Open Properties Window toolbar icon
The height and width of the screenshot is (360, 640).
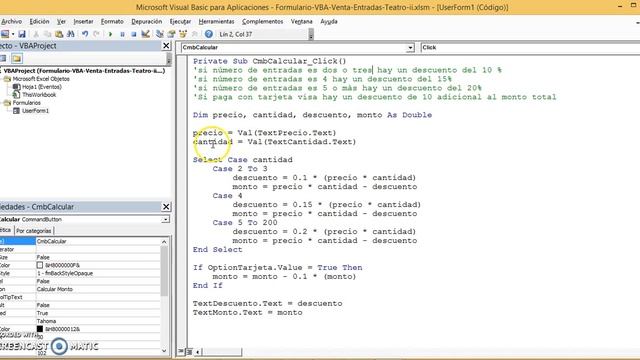[x=171, y=34]
